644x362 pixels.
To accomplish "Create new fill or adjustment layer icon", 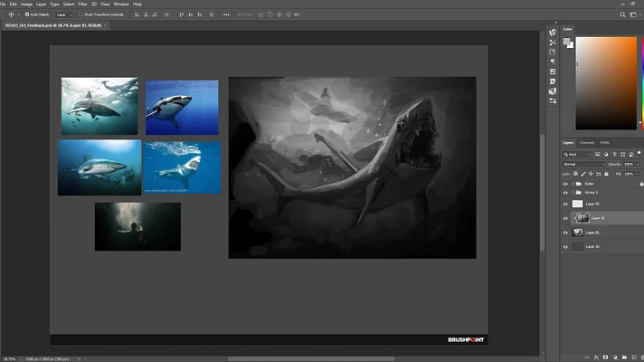I will (x=615, y=357).
